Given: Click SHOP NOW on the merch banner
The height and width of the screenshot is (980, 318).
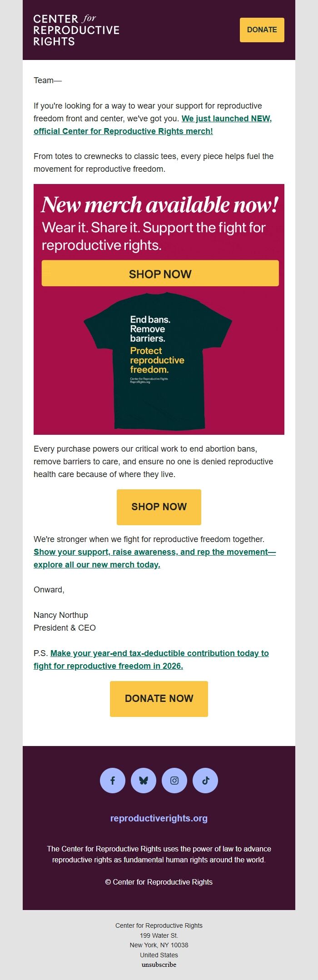Looking at the screenshot, I should (x=160, y=274).
